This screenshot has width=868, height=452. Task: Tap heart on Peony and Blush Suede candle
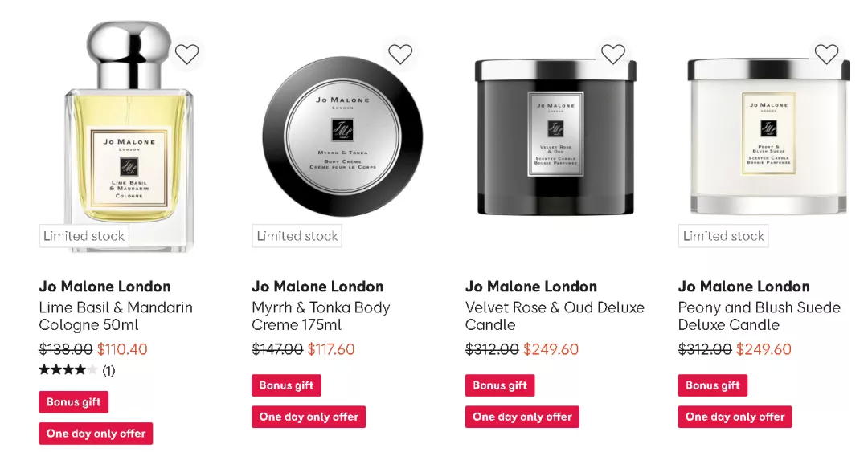826,55
